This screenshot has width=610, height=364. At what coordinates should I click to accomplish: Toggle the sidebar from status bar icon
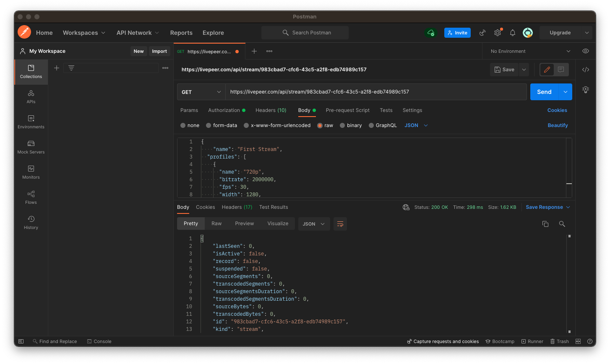pyautogui.click(x=21, y=341)
